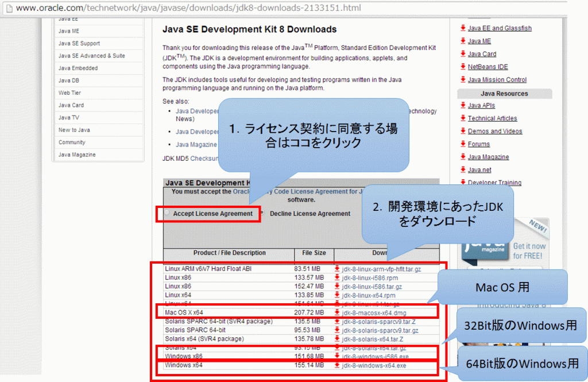
Task: Click the download arrow icon beside jdk-8-windows-x64.exe
Action: tap(337, 365)
